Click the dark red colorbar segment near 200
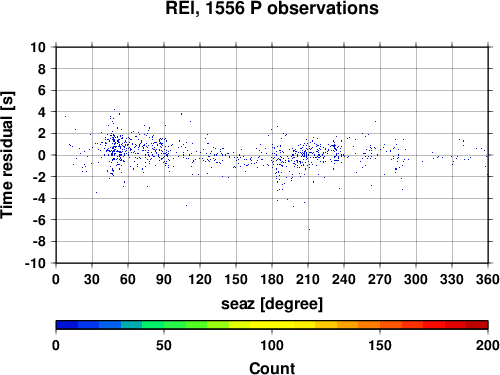 [477, 325]
